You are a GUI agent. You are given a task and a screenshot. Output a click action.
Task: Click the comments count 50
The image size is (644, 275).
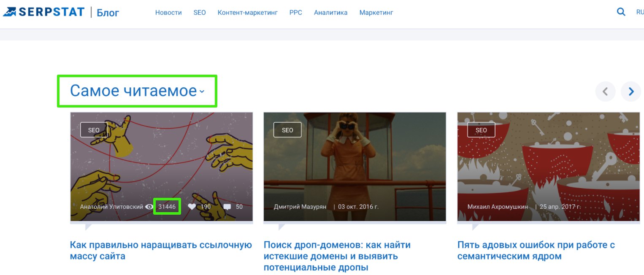(x=239, y=207)
